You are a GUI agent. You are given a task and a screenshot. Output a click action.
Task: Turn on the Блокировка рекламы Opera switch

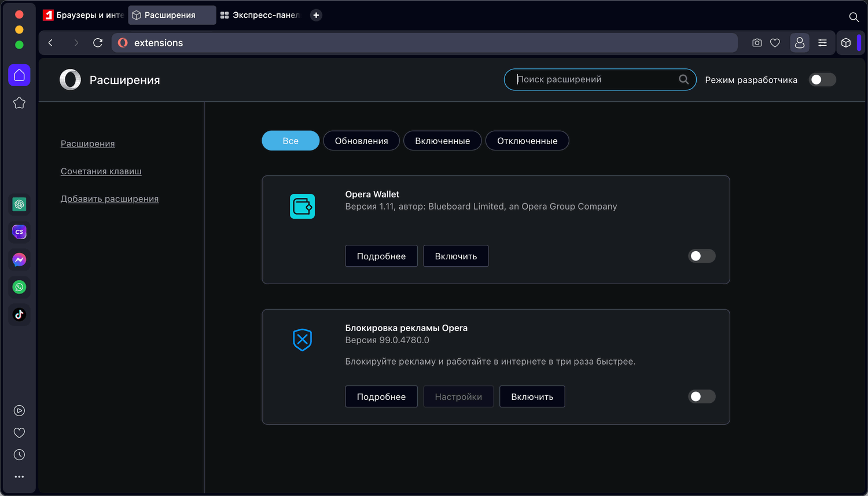tap(702, 396)
